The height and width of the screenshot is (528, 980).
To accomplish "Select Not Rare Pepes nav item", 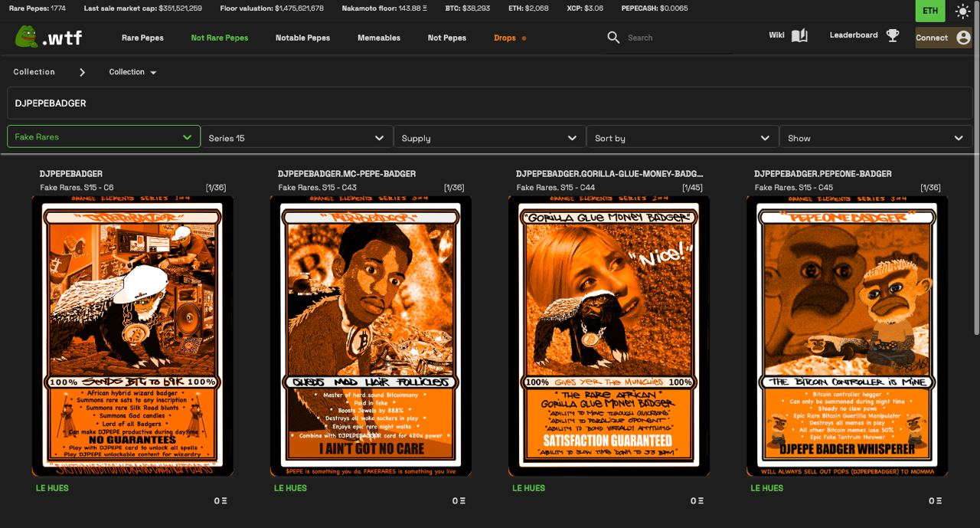I will point(220,38).
